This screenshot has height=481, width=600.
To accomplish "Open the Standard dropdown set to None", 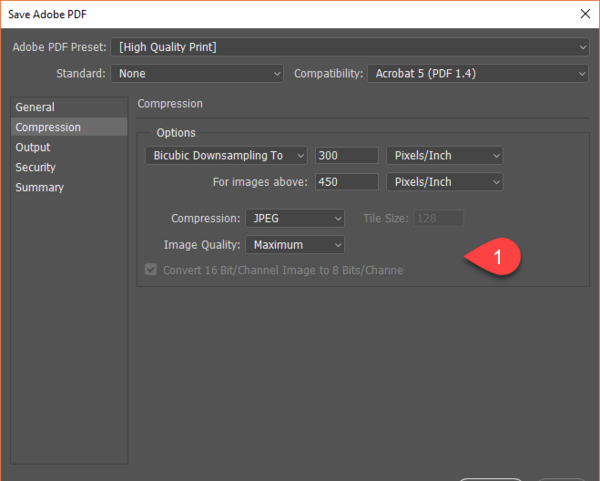I will tap(197, 73).
